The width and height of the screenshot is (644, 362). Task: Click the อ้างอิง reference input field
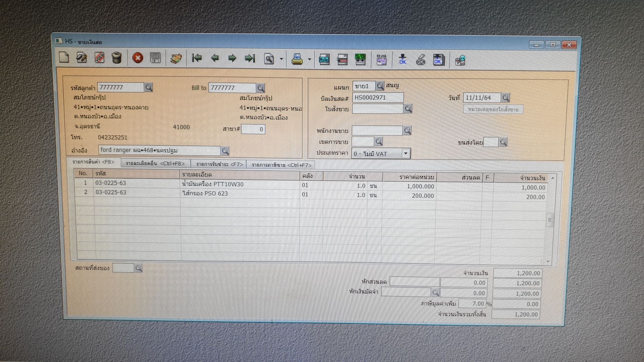(159, 150)
